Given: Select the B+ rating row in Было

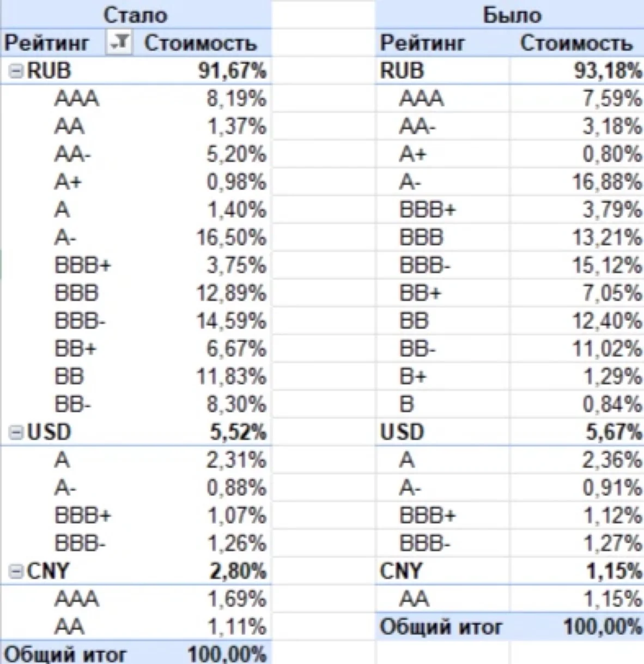Looking at the screenshot, I should click(510, 377).
